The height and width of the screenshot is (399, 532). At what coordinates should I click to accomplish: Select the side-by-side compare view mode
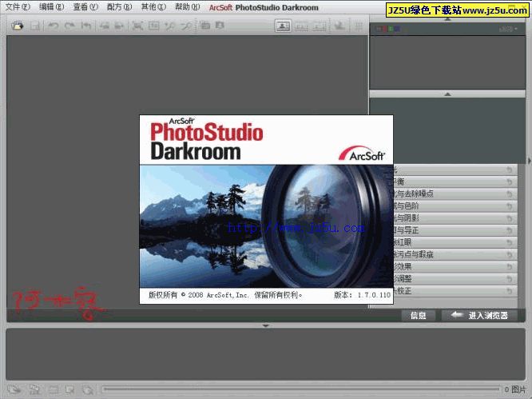(302, 26)
